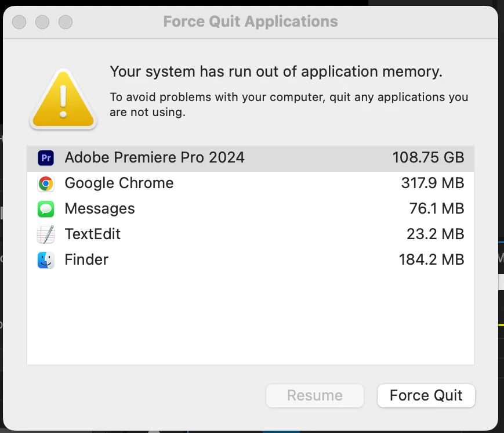Click the Google Chrome icon in list

[x=46, y=183]
